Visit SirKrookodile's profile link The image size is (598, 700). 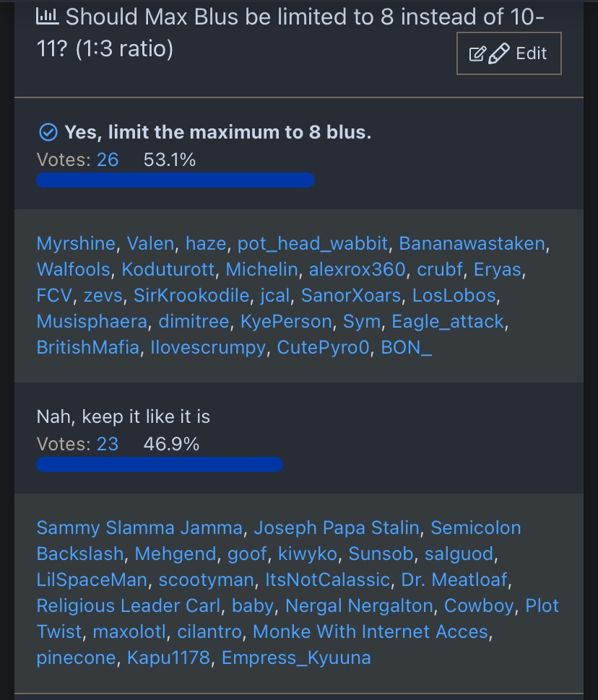click(x=192, y=296)
